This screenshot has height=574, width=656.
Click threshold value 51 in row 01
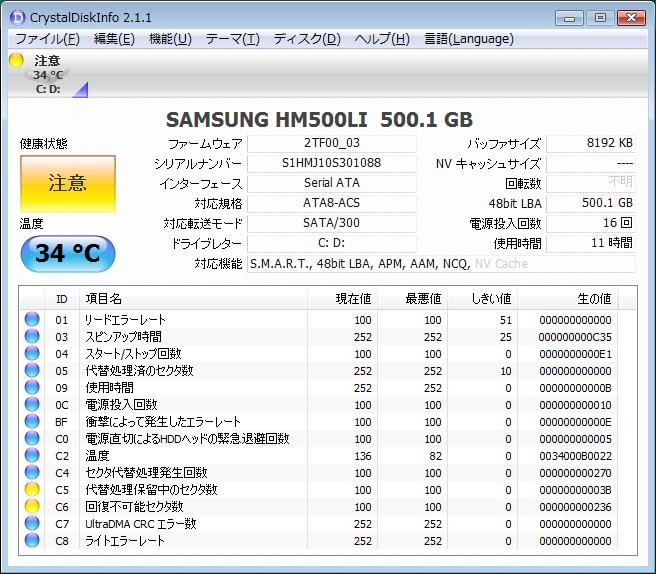click(x=506, y=320)
